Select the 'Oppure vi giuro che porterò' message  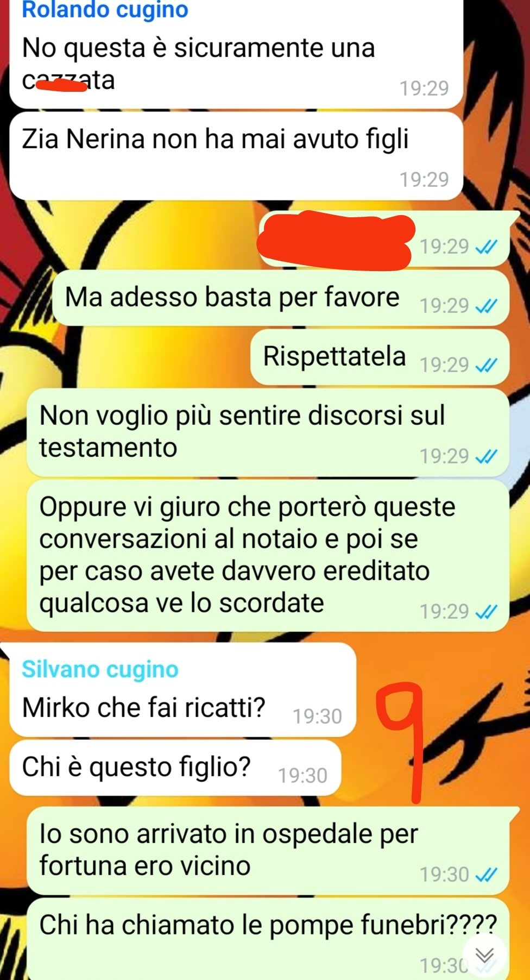(268, 556)
